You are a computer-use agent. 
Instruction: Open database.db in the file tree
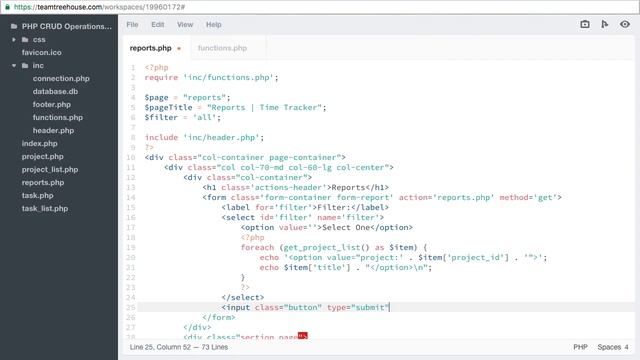point(56,91)
